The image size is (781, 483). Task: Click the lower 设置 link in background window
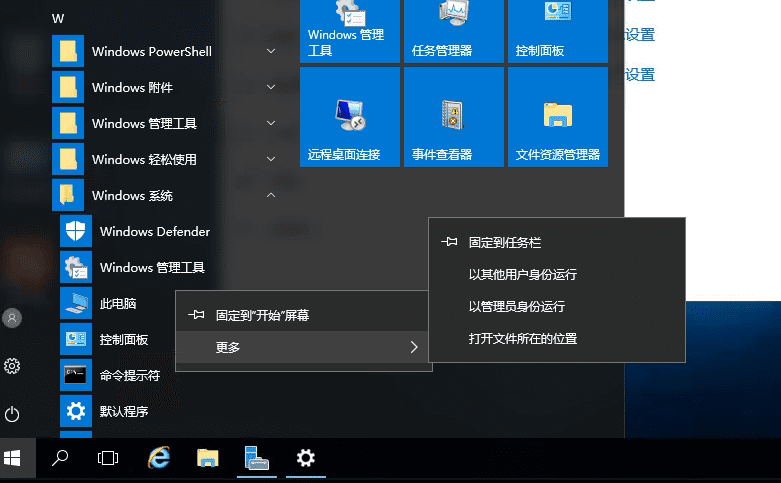coord(640,75)
